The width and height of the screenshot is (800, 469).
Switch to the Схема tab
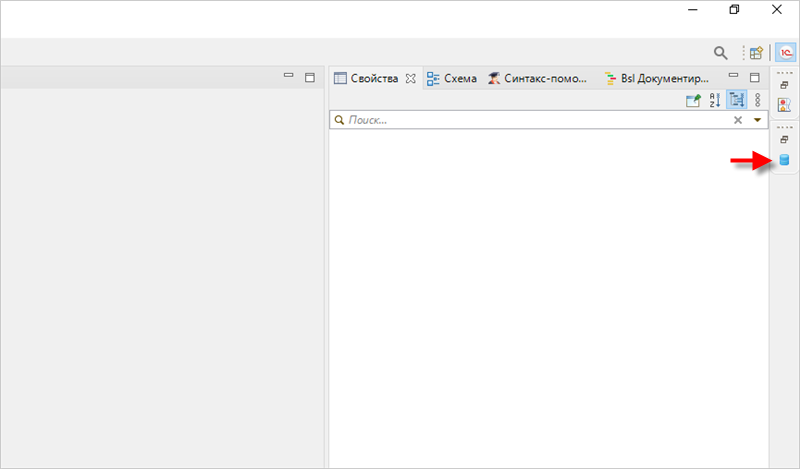[452, 78]
